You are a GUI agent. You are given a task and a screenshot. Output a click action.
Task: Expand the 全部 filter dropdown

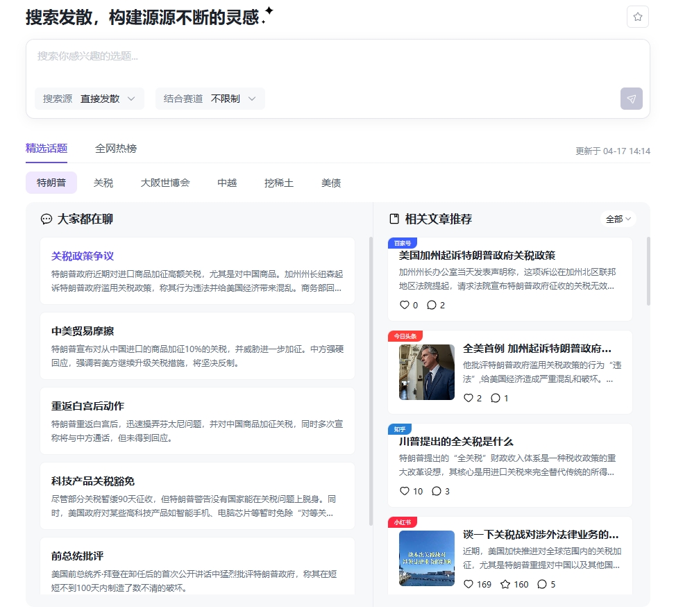click(618, 219)
